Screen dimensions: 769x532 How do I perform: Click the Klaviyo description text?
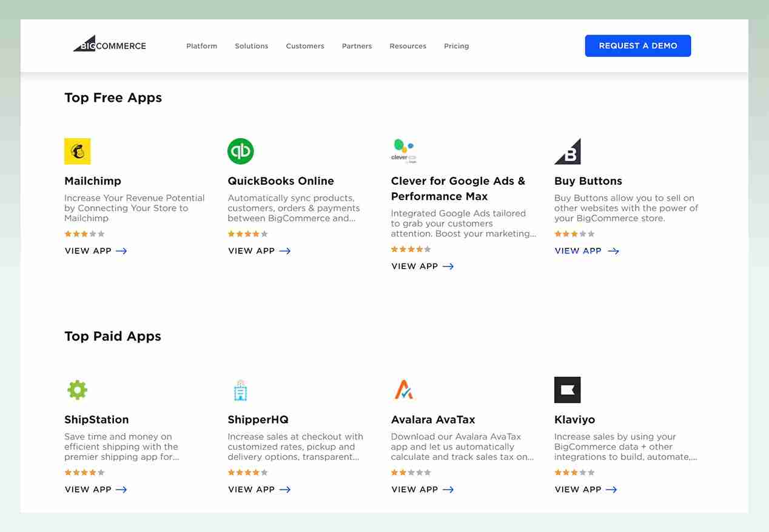tap(626, 447)
